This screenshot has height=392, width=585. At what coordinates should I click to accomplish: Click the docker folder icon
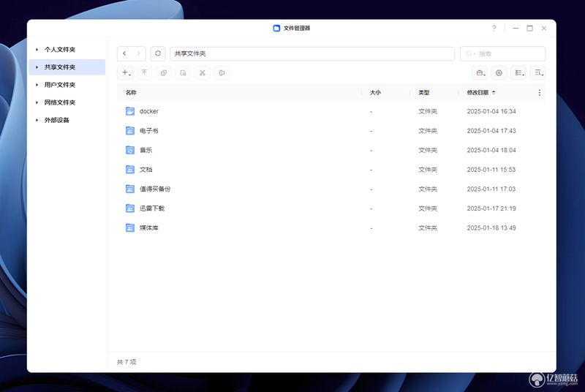coord(130,111)
